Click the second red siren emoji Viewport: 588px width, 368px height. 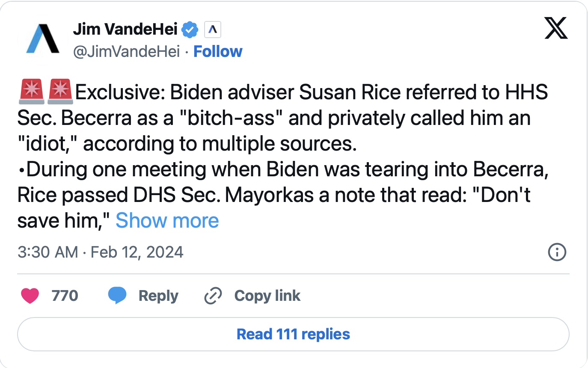pyautogui.click(x=61, y=92)
